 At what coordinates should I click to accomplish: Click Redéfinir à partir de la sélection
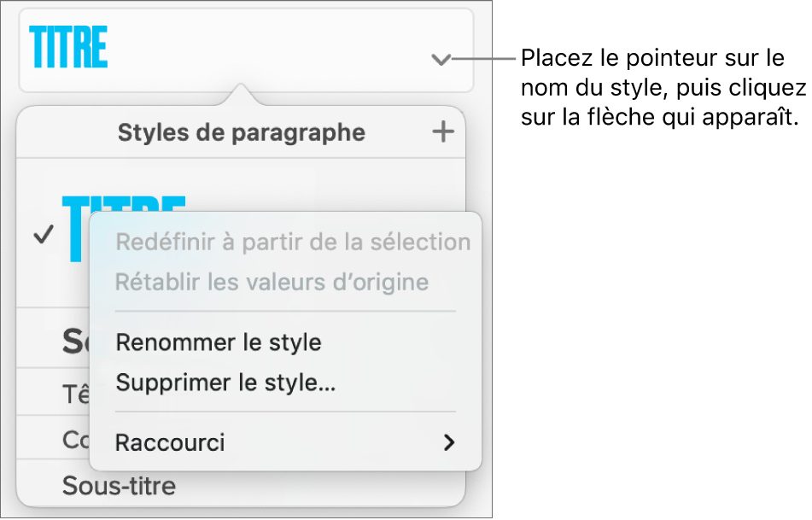[293, 242]
